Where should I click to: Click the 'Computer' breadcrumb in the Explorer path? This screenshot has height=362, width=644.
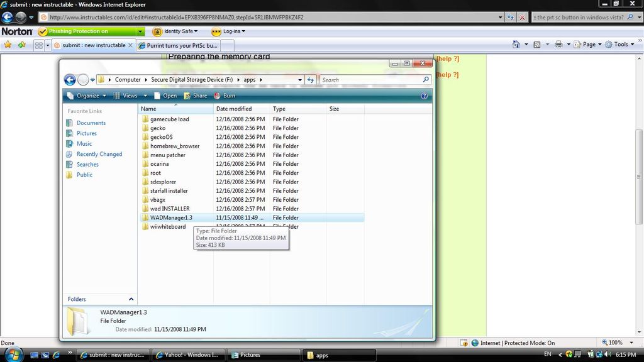(x=127, y=80)
